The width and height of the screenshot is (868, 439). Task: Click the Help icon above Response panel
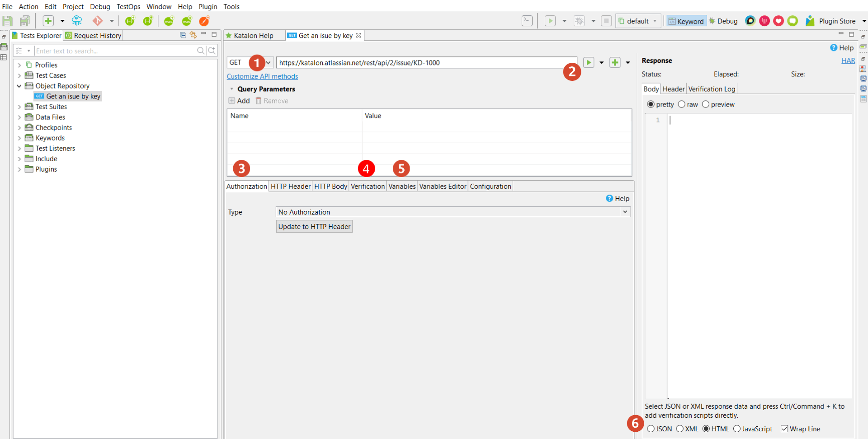(834, 47)
